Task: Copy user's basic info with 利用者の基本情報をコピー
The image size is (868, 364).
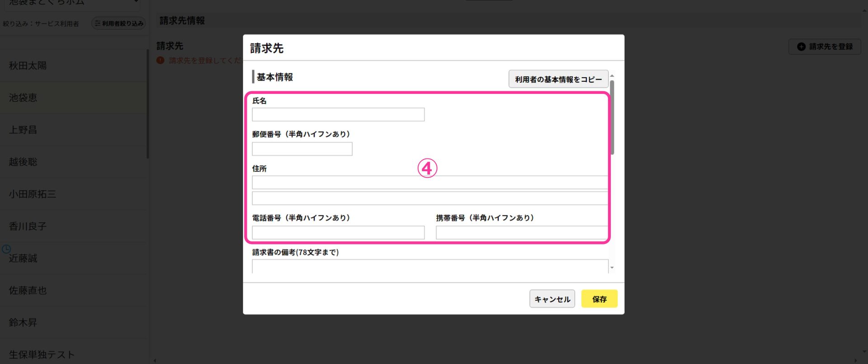Action: coord(558,79)
